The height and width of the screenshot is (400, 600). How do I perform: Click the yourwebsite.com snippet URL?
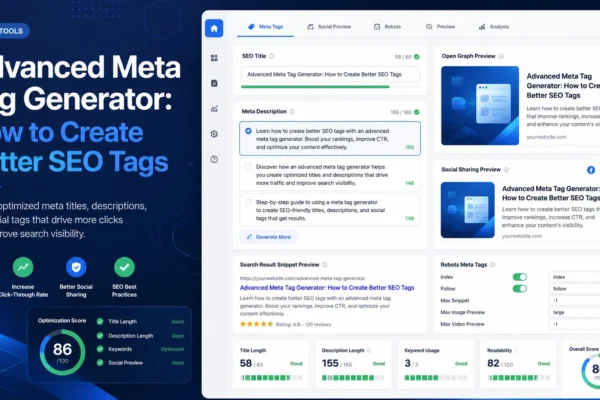click(302, 278)
